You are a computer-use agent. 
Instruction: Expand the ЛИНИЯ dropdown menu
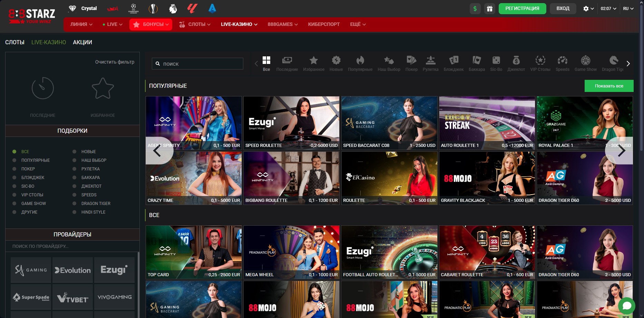[x=81, y=24]
